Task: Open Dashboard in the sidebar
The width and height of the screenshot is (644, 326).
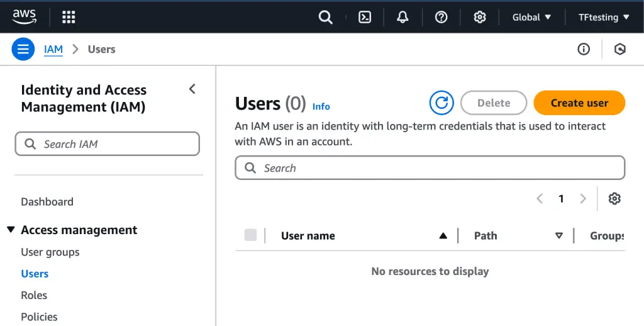Action: tap(47, 202)
